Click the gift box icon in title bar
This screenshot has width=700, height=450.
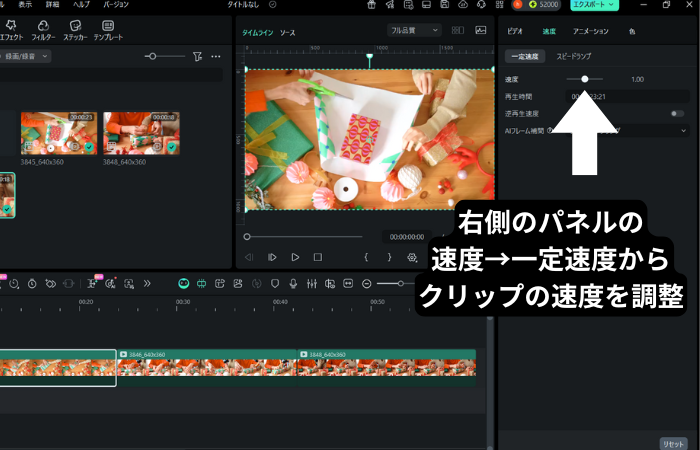pos(371,4)
